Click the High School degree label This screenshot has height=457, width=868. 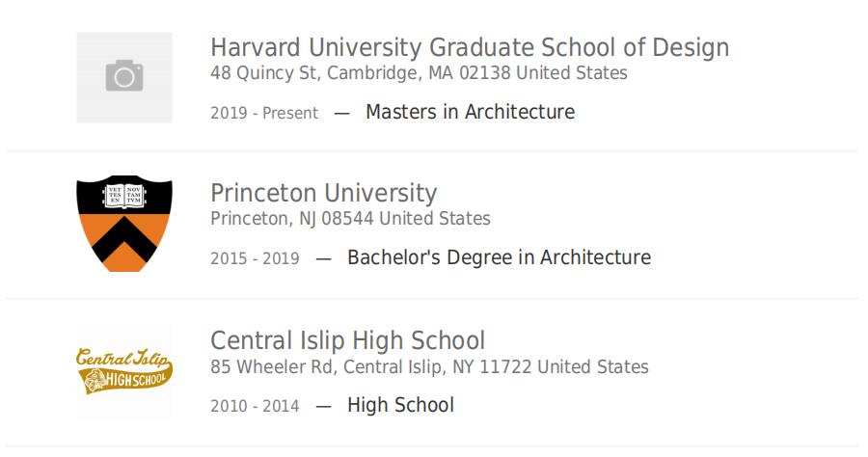[401, 405]
